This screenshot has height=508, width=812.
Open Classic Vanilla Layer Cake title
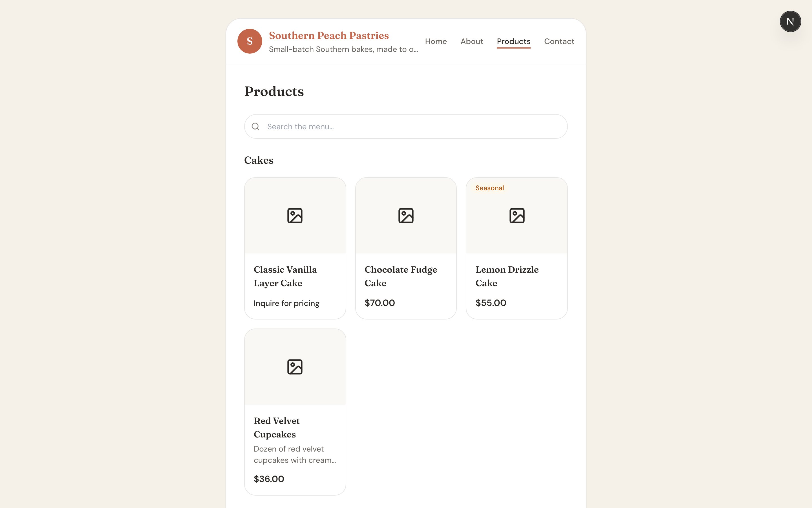pyautogui.click(x=285, y=276)
